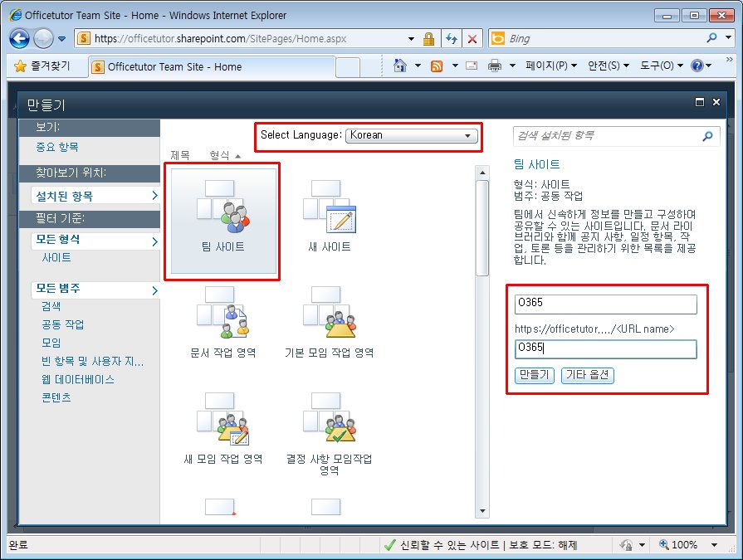743x560 pixels.
Task: Select 모든 형식 filter
Action: (96, 240)
